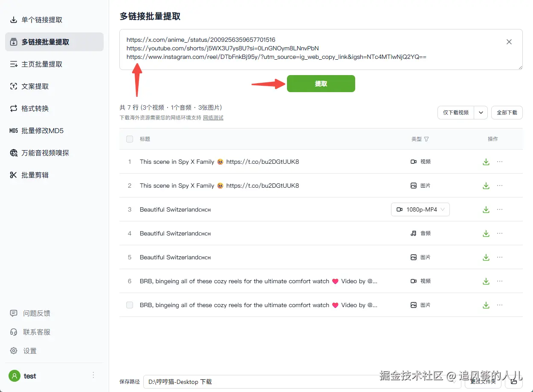Select 多链接批量提取 in the sidebar
533x392 pixels.
pyautogui.click(x=54, y=42)
